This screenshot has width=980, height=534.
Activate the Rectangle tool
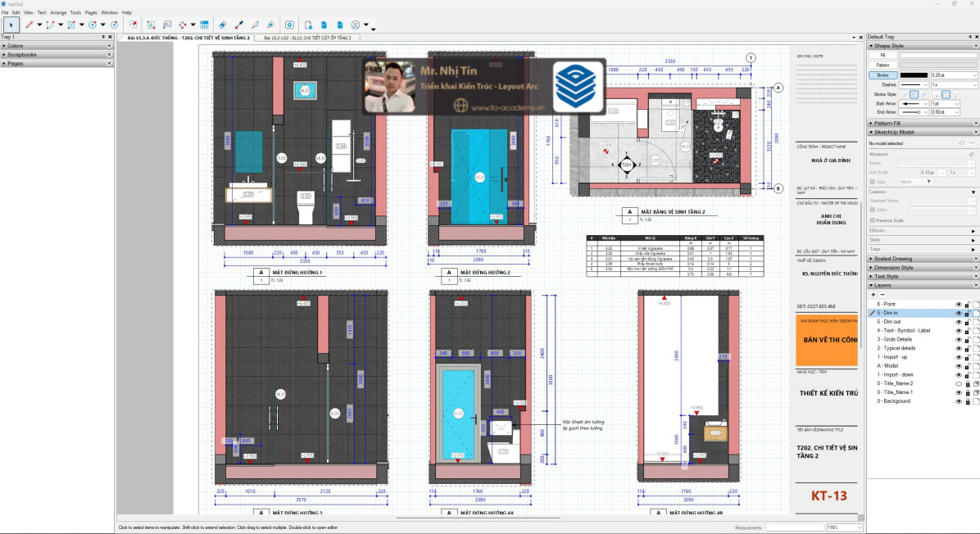tap(71, 25)
